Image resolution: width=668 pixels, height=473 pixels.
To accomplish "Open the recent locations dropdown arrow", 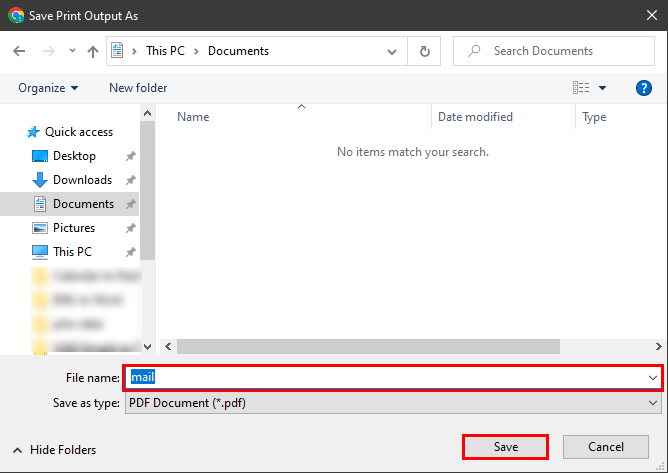I will click(72, 51).
